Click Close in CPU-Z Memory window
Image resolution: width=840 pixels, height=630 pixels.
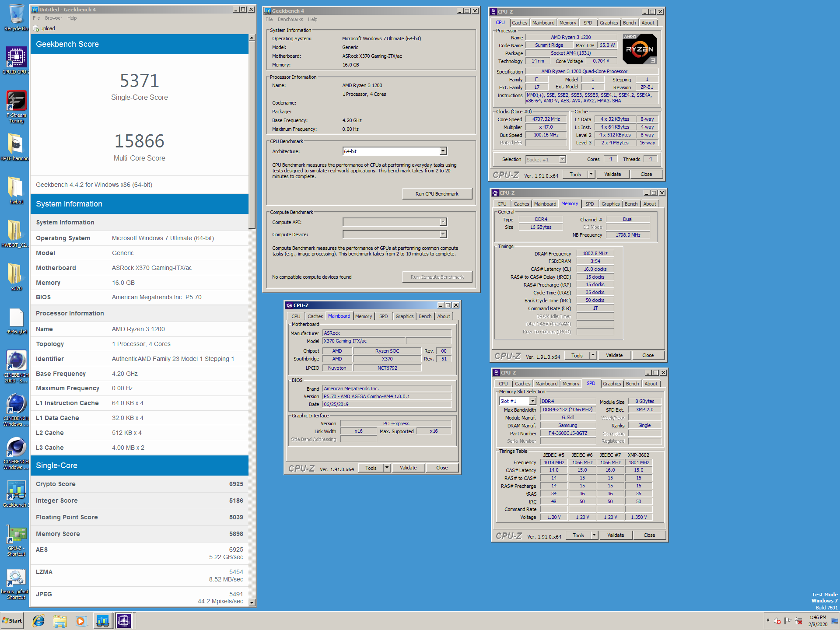648,355
